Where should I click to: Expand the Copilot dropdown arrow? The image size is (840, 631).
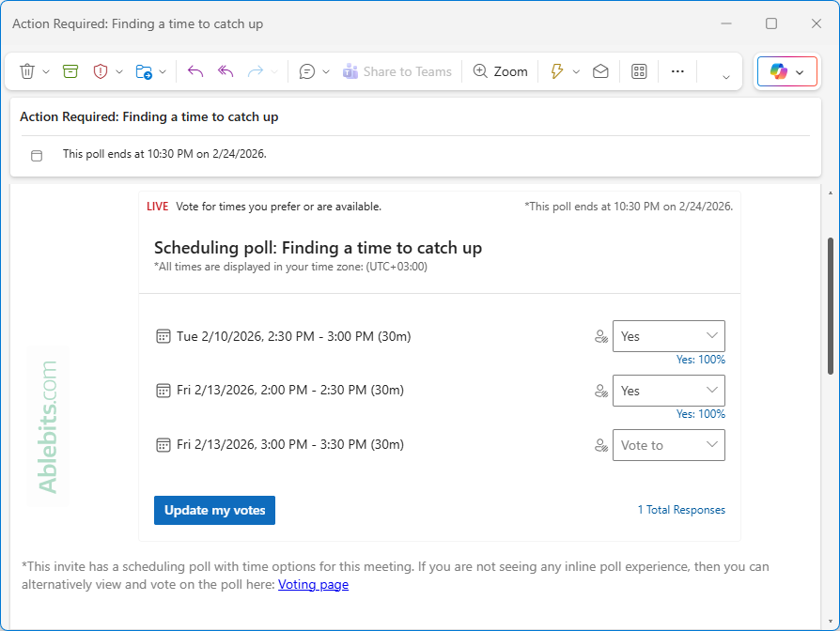coord(801,71)
